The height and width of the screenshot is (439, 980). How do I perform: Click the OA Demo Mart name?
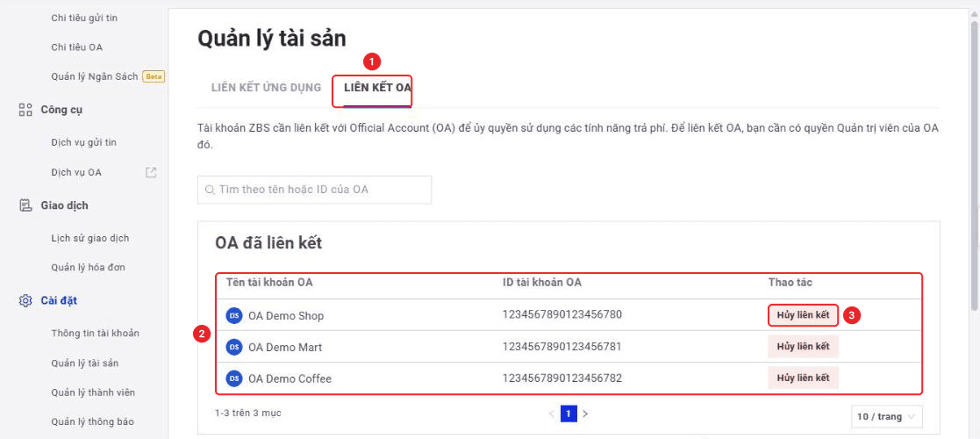tap(285, 347)
